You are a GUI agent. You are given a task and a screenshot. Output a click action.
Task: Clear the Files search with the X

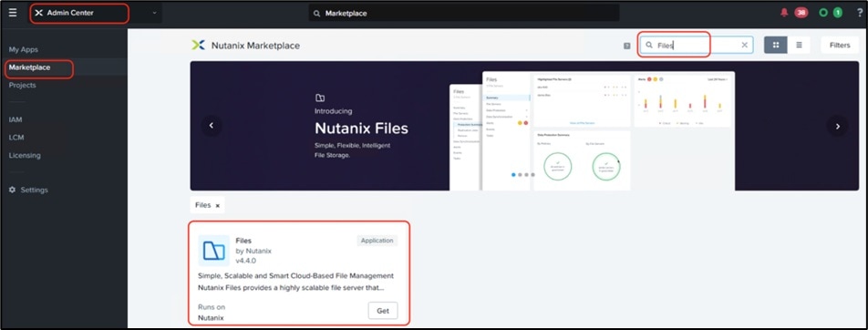(x=745, y=46)
